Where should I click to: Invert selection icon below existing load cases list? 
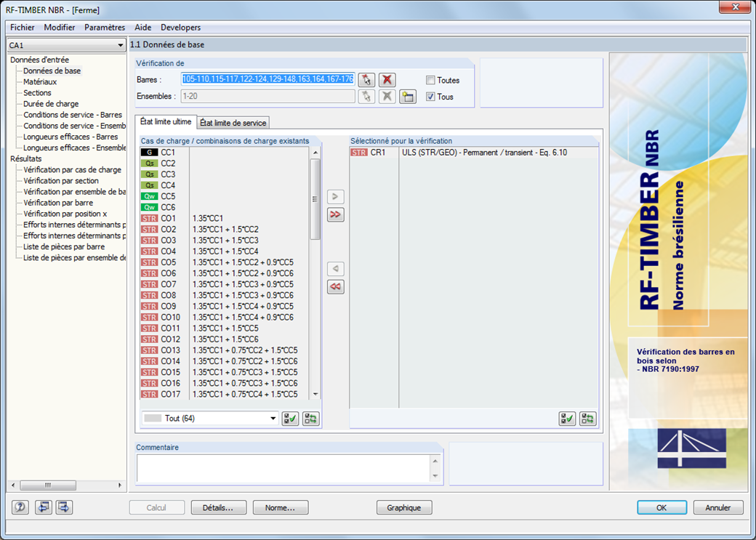click(x=311, y=419)
